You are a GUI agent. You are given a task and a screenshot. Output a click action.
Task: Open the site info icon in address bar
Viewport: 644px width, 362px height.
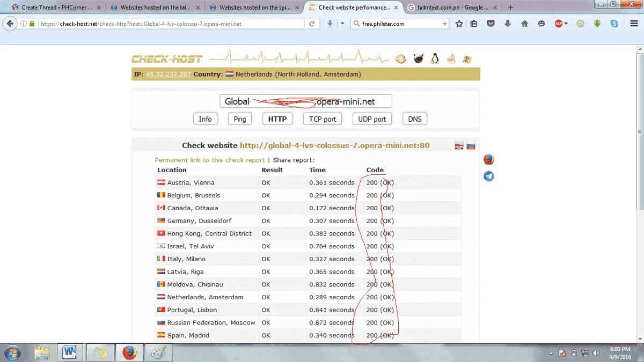click(x=24, y=24)
